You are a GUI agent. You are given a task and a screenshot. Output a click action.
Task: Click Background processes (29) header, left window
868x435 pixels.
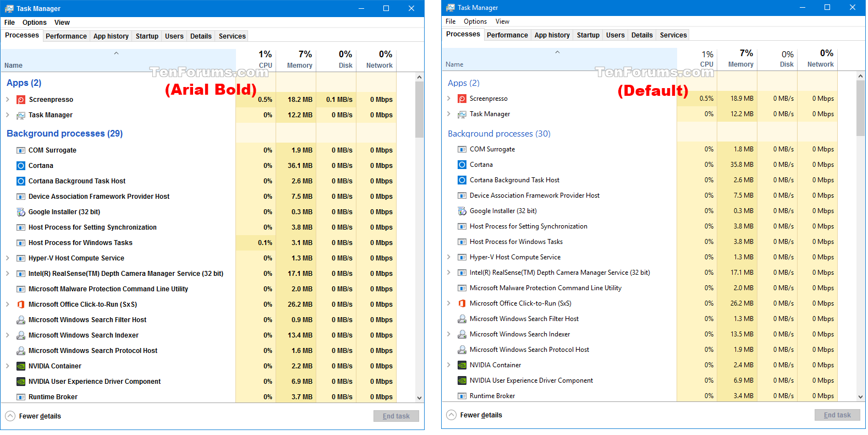tap(64, 134)
